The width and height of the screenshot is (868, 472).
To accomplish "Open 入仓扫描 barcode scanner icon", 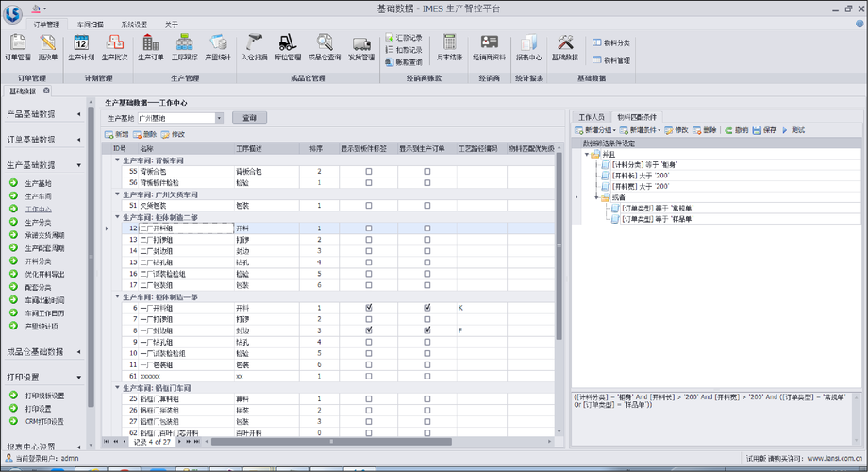I will 254,47.
